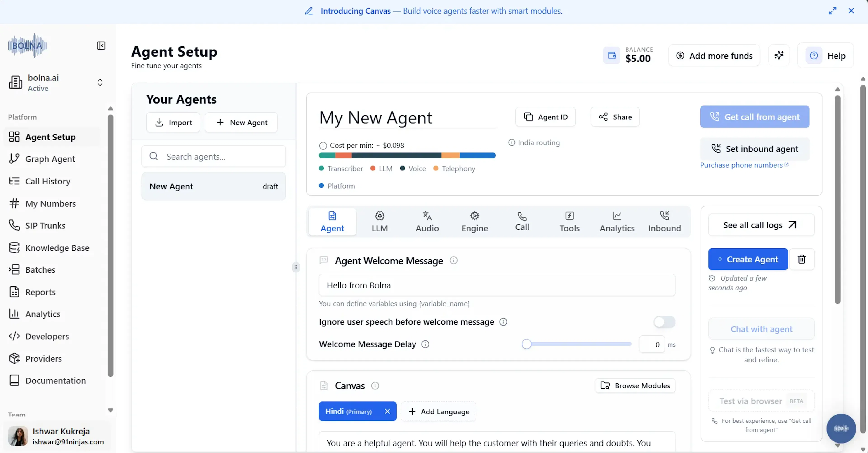Image resolution: width=868 pixels, height=453 pixels.
Task: Go to Graph Agent in the sidebar
Action: click(52, 159)
